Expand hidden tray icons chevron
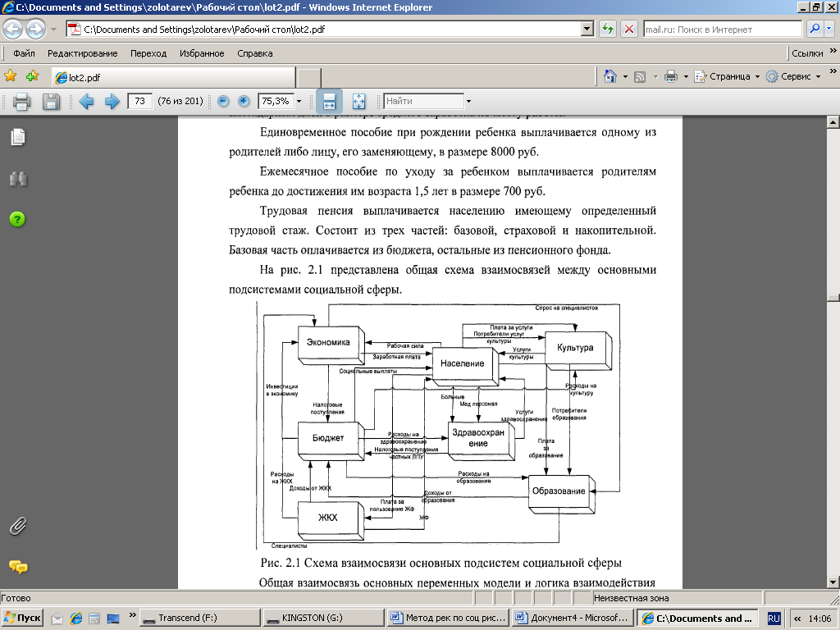840x630 pixels. click(x=797, y=619)
